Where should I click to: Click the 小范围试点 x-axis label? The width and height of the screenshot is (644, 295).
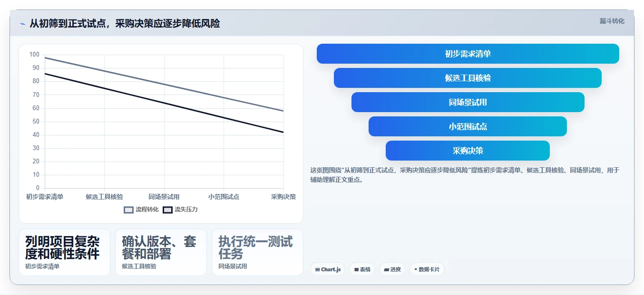pos(224,197)
